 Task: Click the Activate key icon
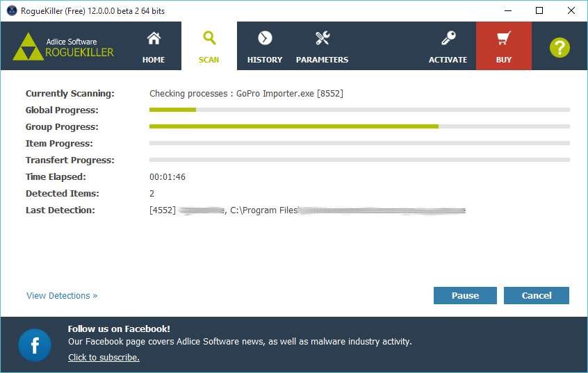pos(448,38)
